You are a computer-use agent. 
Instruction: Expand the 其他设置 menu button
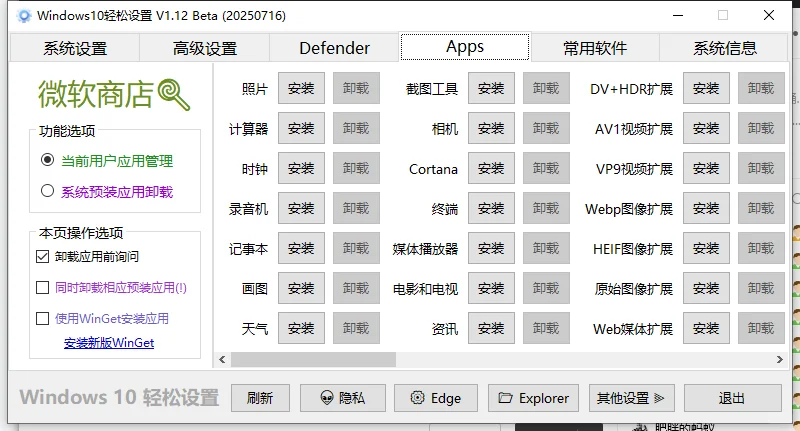tap(632, 398)
